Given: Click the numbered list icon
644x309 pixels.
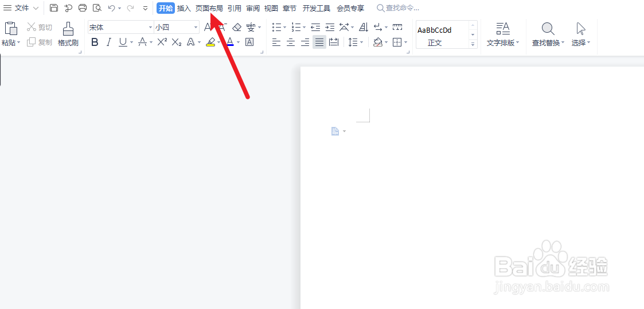Looking at the screenshot, I should [296, 28].
